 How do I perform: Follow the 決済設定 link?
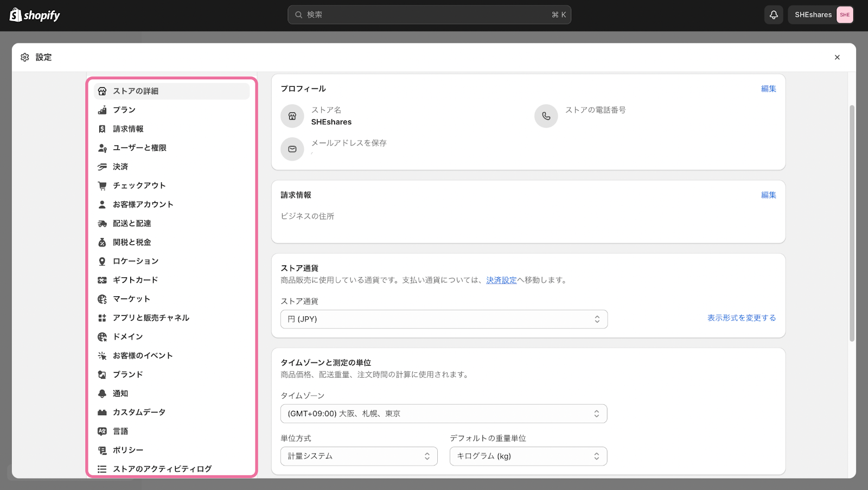(x=501, y=281)
